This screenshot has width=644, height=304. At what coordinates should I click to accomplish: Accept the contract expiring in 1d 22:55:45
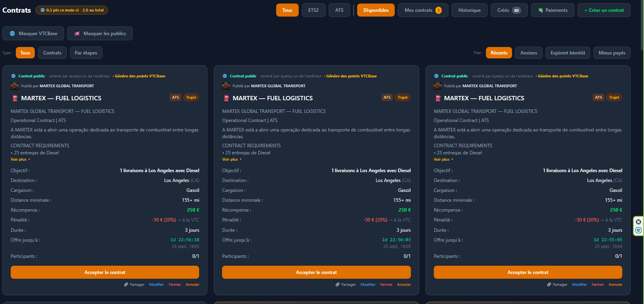coord(528,272)
